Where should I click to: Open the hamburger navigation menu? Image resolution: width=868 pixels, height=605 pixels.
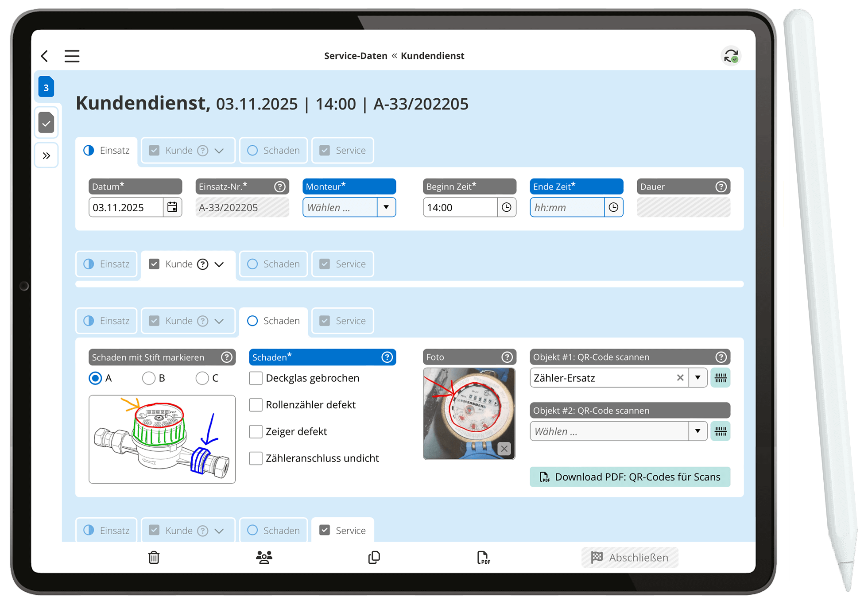72,56
